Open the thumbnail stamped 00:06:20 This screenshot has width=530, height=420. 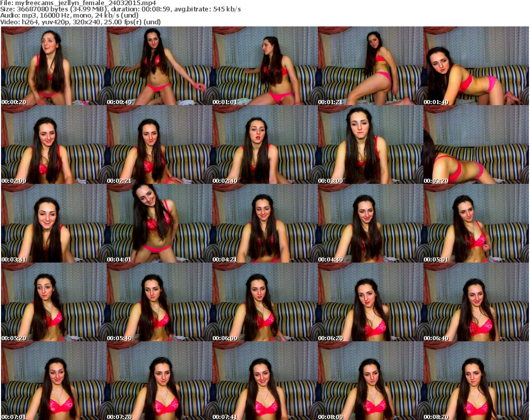[371, 302]
